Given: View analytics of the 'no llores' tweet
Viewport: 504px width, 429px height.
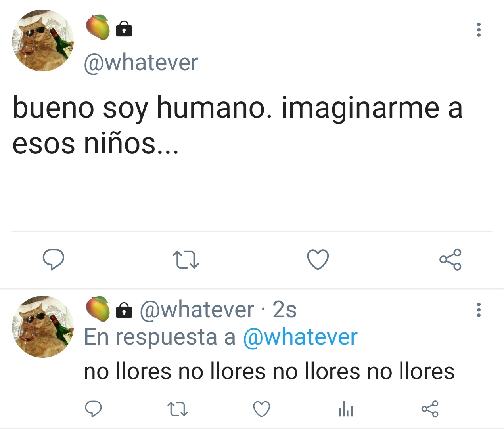Looking at the screenshot, I should 346,409.
